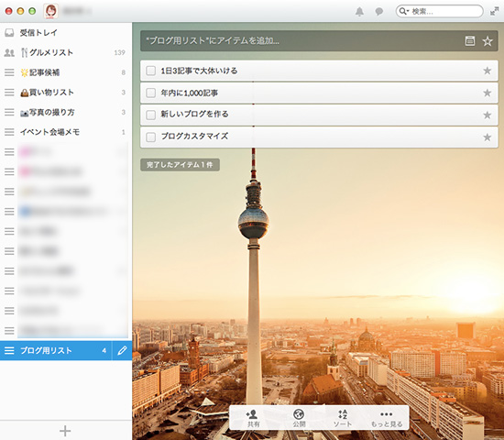The width and height of the screenshot is (504, 440).
Task: Click the shared people icon beside グルメリスト
Action: click(9, 53)
